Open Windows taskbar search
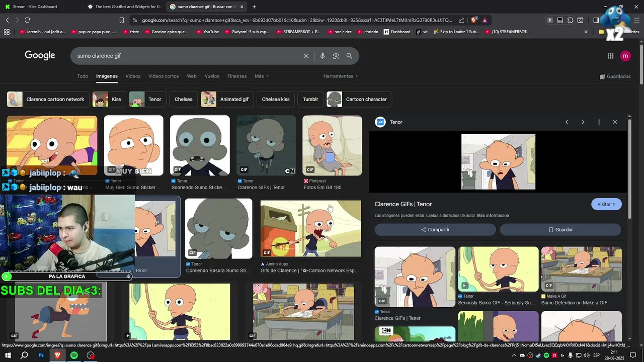 (24, 355)
